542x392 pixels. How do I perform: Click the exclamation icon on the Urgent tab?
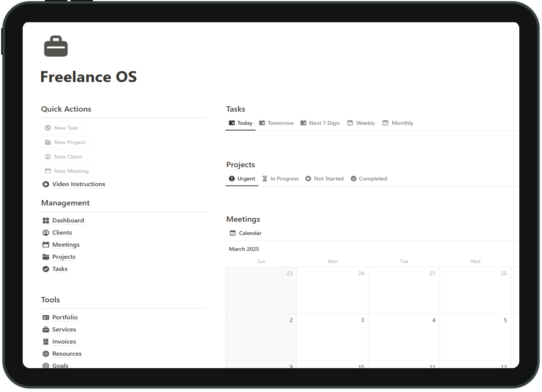[232, 178]
